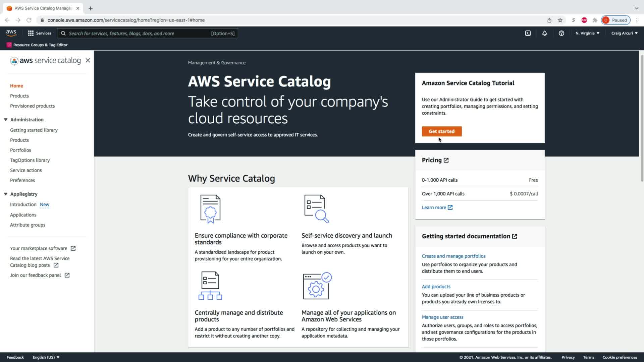Image resolution: width=644 pixels, height=362 pixels.
Task: Bookmark this page with the star icon
Action: point(560,20)
